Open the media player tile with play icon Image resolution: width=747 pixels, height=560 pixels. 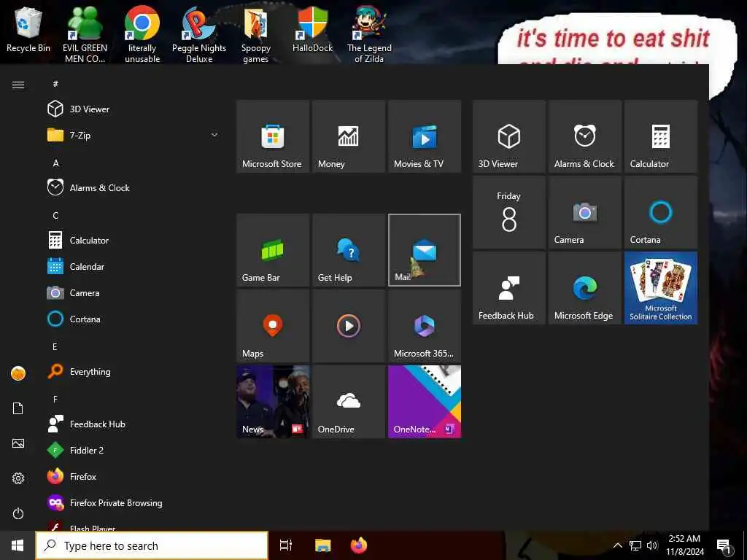[x=349, y=326]
